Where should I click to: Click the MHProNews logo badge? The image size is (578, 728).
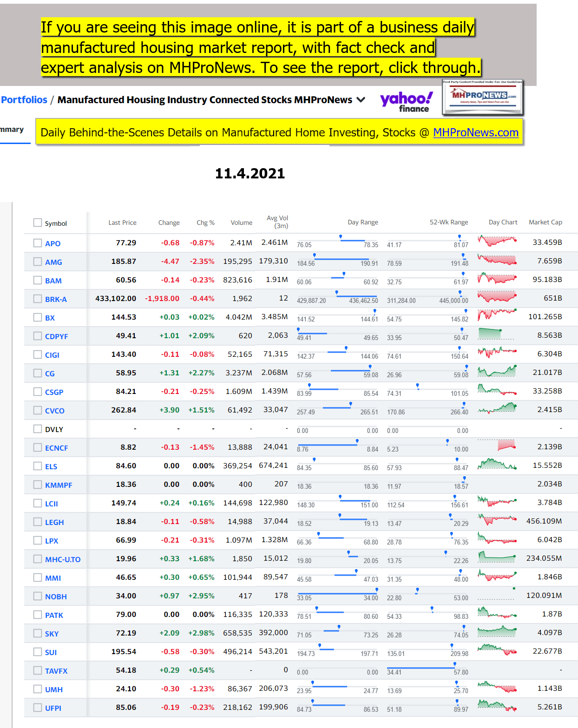click(483, 97)
